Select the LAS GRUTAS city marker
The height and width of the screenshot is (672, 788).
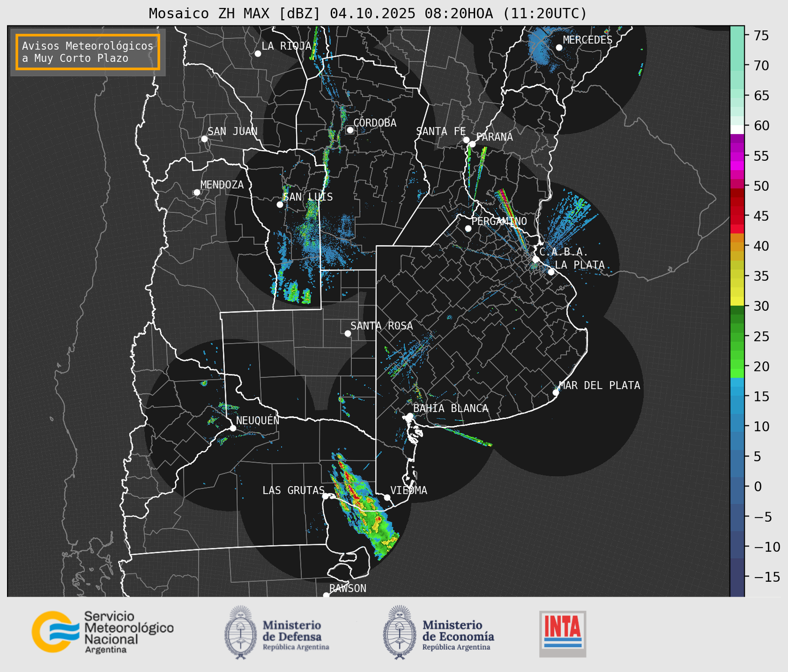point(326,496)
